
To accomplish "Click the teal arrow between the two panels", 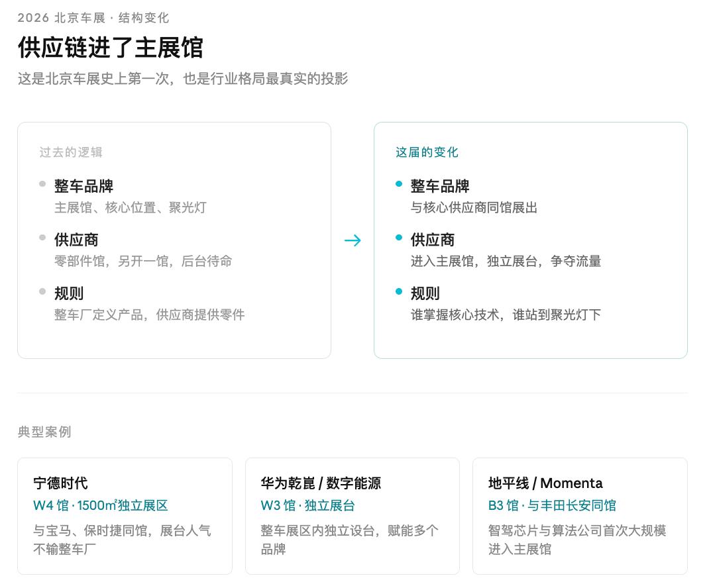I will (x=353, y=240).
